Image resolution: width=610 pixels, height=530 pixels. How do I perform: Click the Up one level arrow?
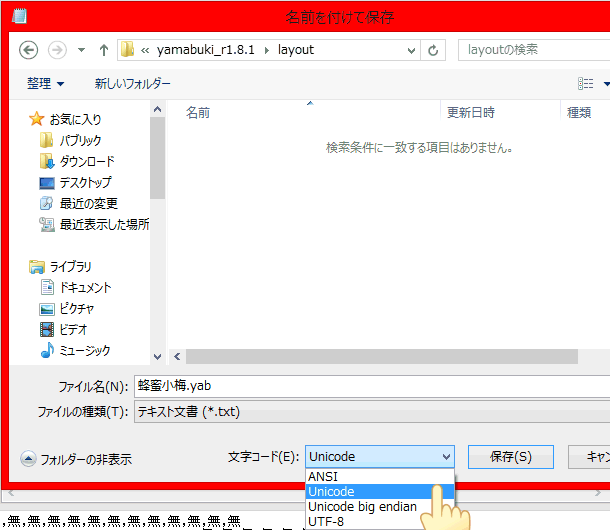coord(104,50)
